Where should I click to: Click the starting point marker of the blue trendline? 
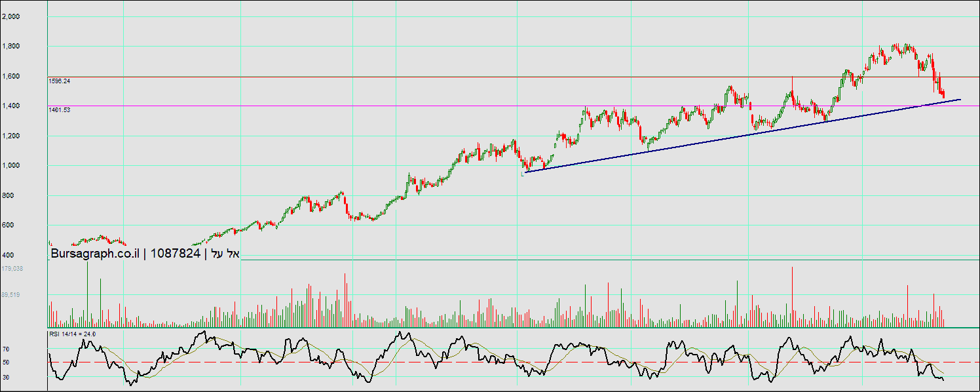pyautogui.click(x=523, y=173)
